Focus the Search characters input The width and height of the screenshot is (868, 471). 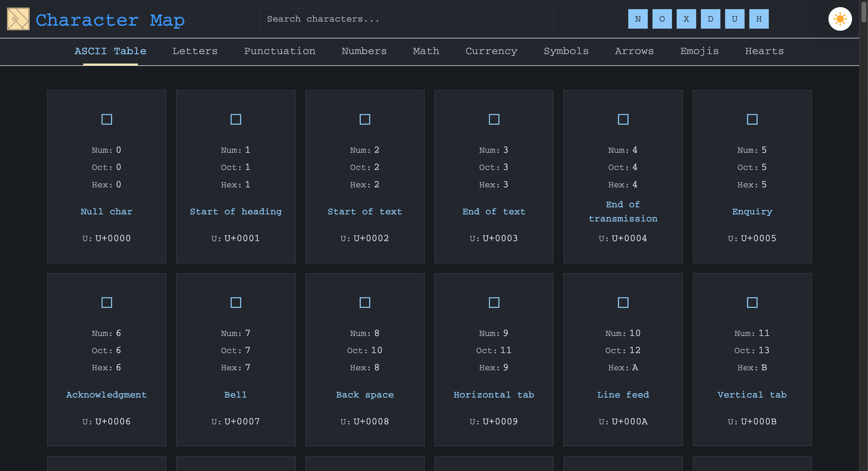pyautogui.click(x=406, y=19)
